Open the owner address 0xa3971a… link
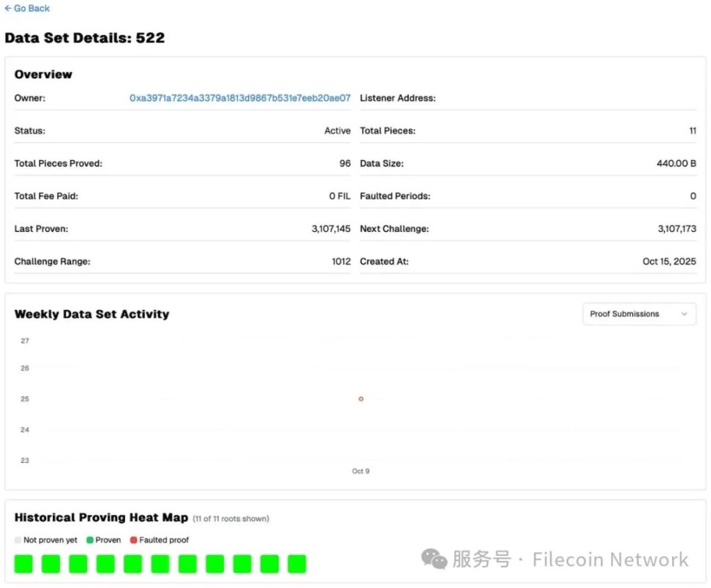Image resolution: width=711 pixels, height=588 pixels. (x=240, y=98)
